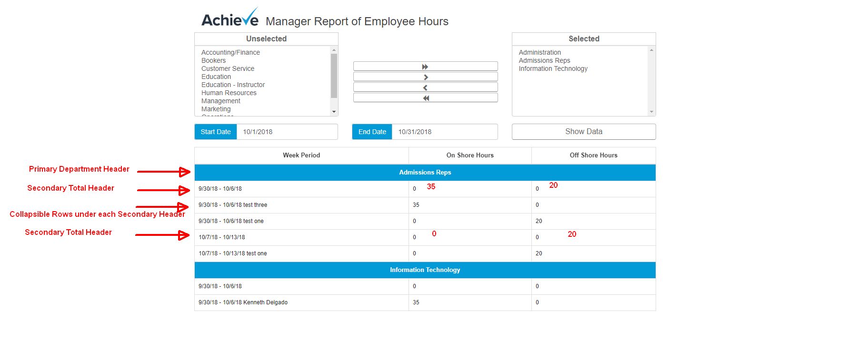The width and height of the screenshot is (868, 340).
Task: Click the Week Period column header
Action: coord(301,155)
